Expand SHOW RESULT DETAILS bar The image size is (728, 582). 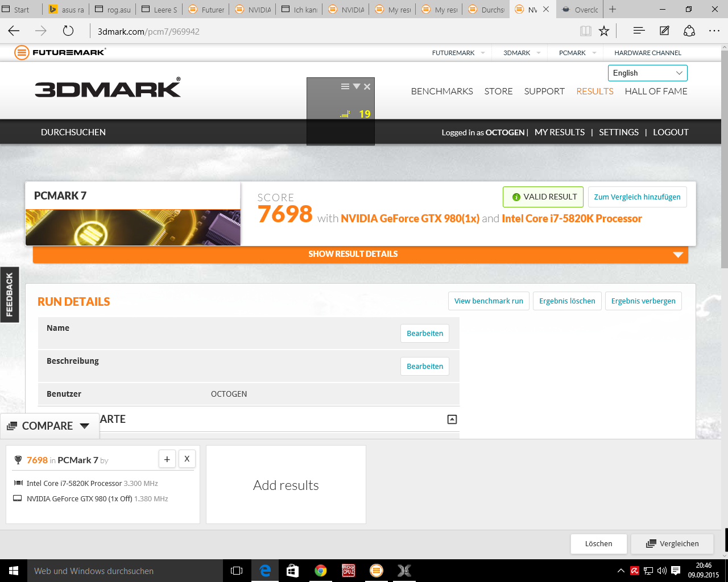361,254
